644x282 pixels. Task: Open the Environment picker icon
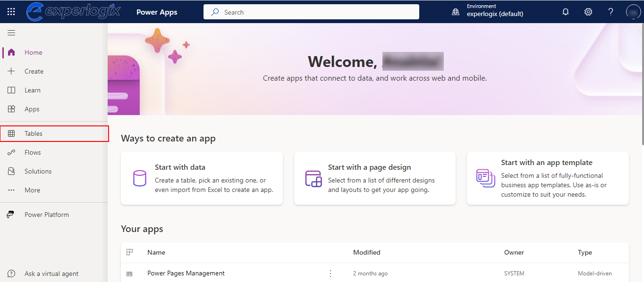(x=456, y=12)
